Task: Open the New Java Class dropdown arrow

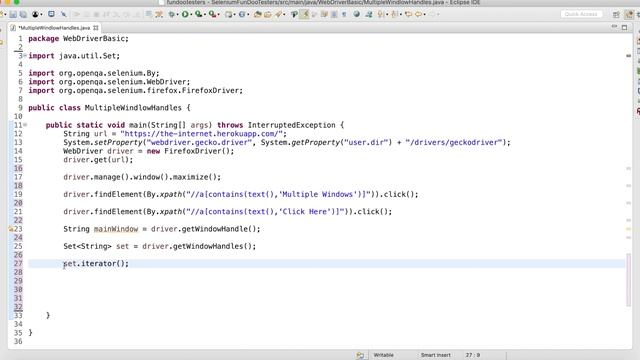Action: coord(248,15)
